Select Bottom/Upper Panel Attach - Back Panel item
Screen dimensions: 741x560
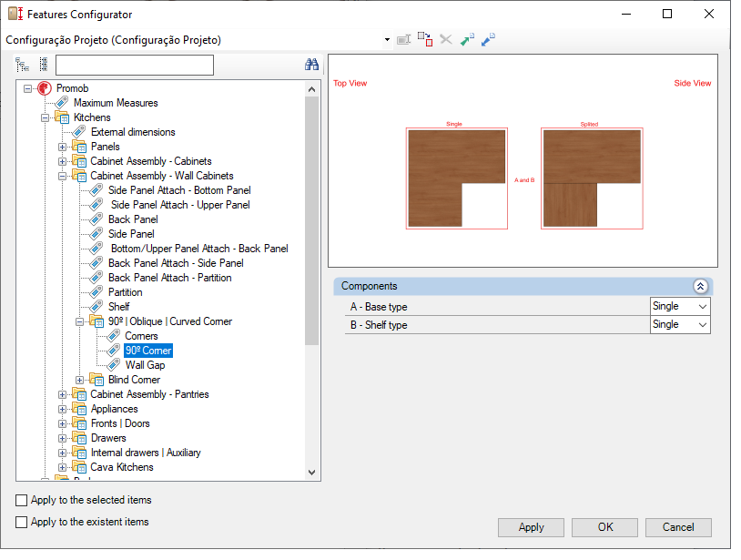click(199, 248)
